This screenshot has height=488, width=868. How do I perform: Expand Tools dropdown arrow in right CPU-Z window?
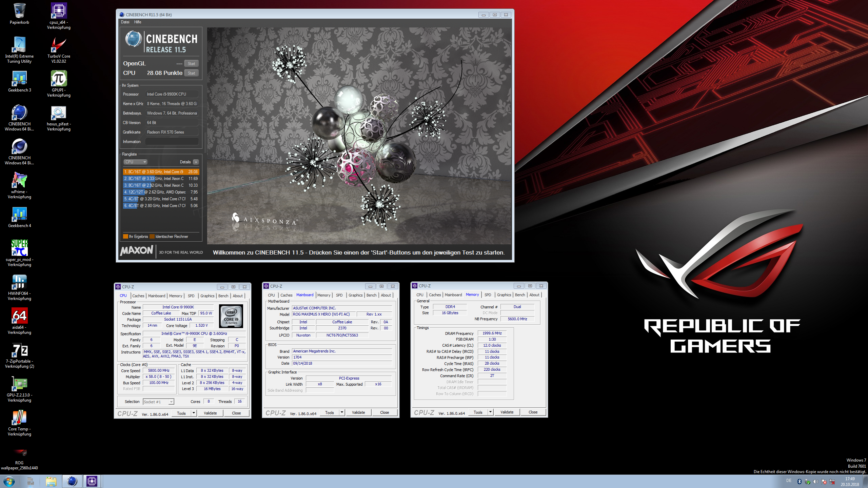click(491, 412)
